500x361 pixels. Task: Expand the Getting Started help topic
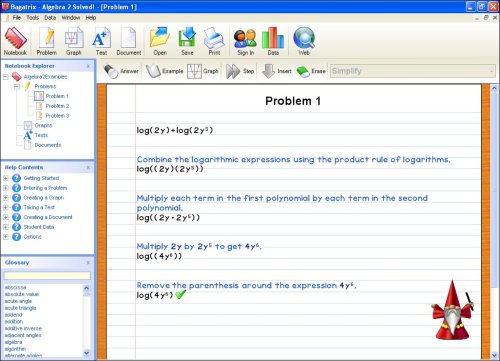pos(6,178)
